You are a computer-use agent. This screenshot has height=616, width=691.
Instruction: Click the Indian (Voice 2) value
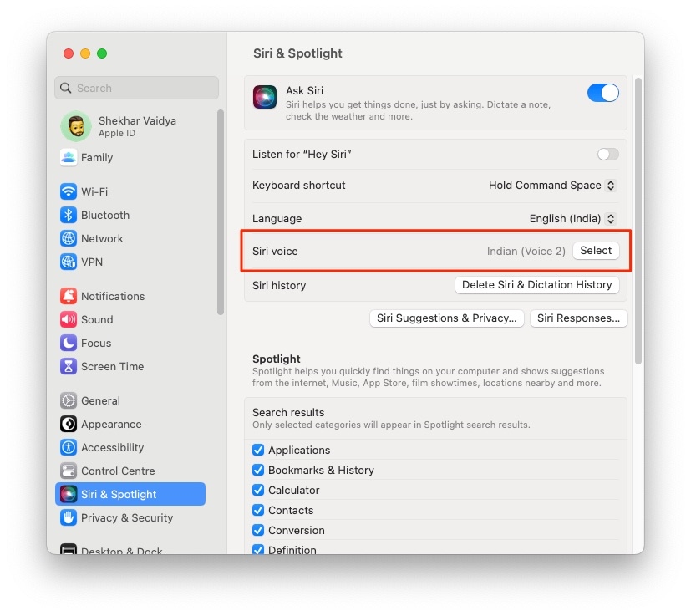pyautogui.click(x=526, y=251)
